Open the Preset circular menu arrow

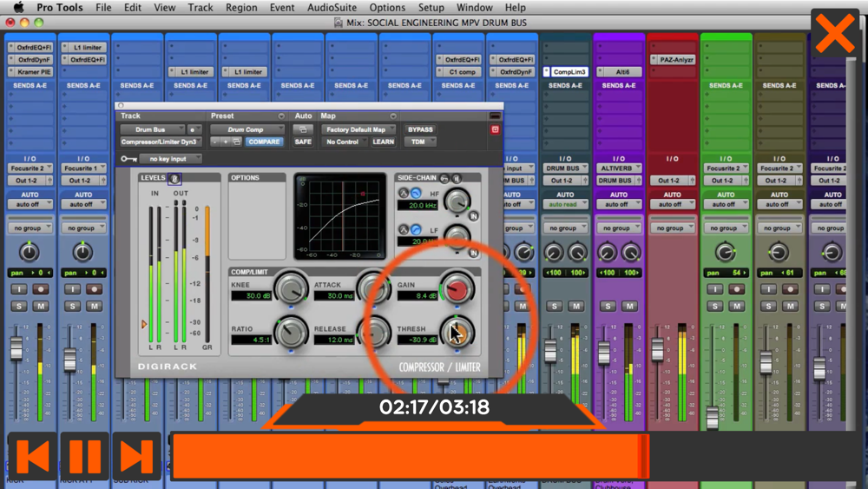(280, 116)
